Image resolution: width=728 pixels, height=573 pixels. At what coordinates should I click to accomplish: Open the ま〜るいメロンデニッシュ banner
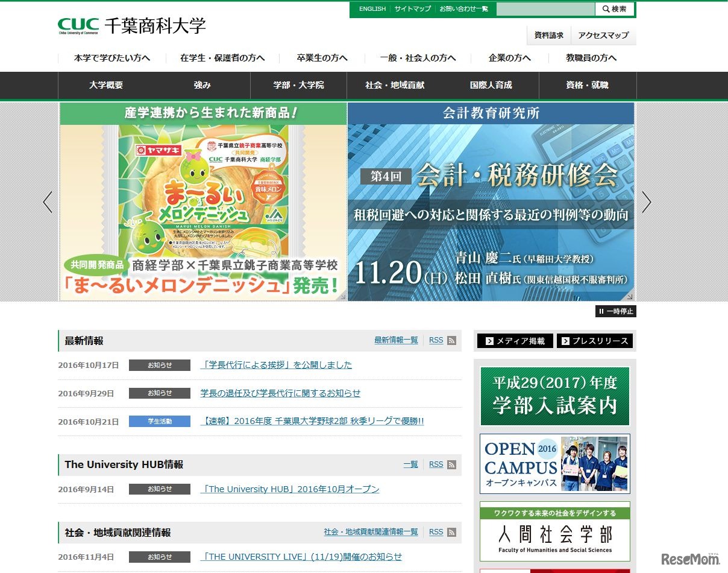[203, 201]
